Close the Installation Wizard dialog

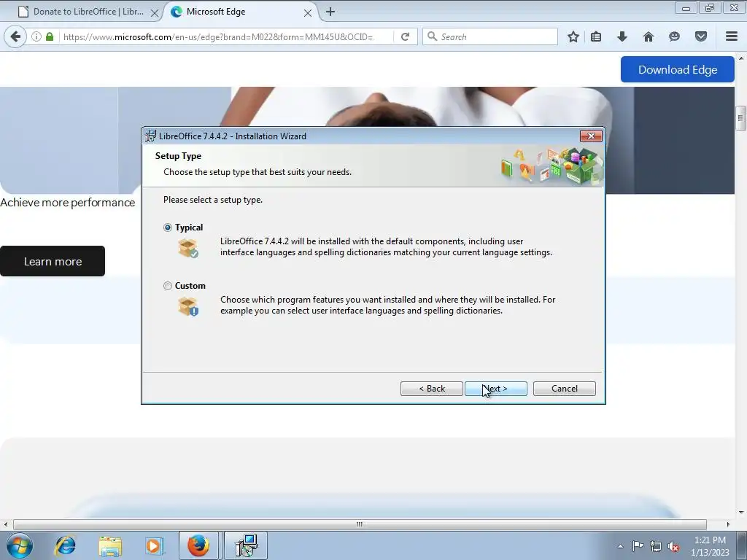[591, 136]
